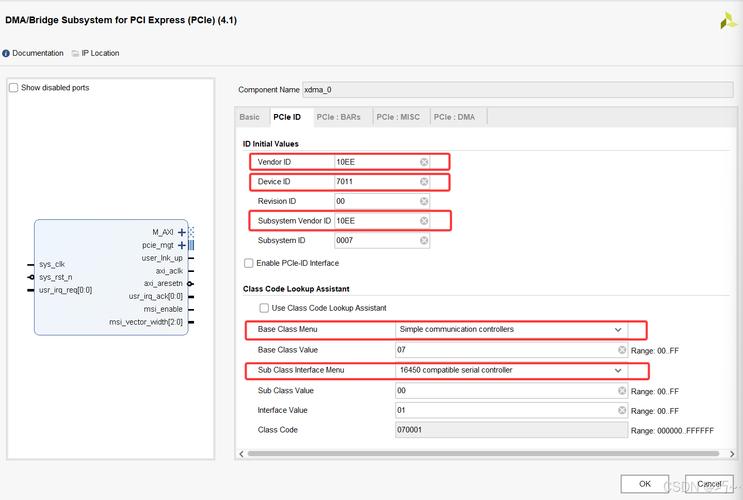The width and height of the screenshot is (743, 500).
Task: Clear the Interface Value field
Action: 622,410
